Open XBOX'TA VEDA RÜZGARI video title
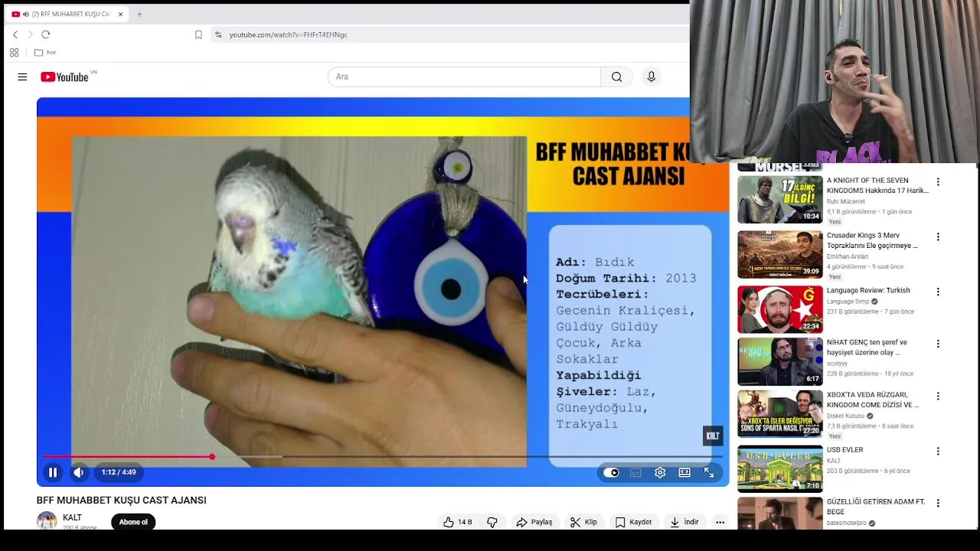980x551 pixels. tap(873, 399)
